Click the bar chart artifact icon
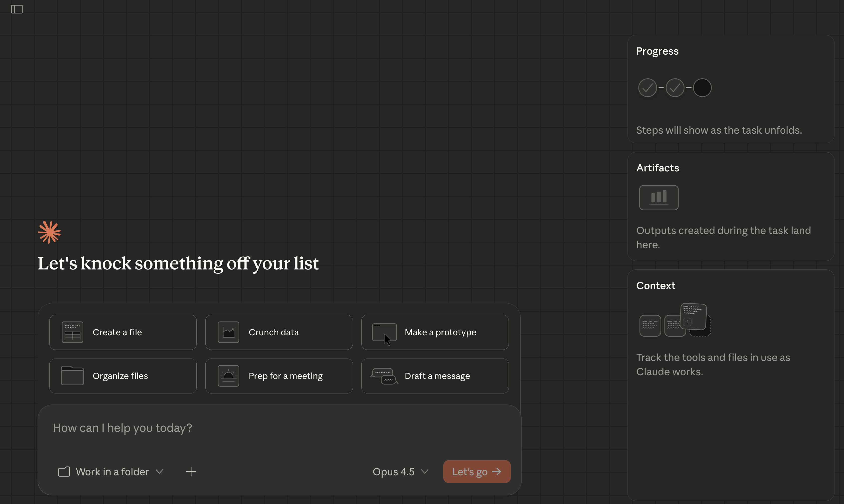 pos(659,198)
